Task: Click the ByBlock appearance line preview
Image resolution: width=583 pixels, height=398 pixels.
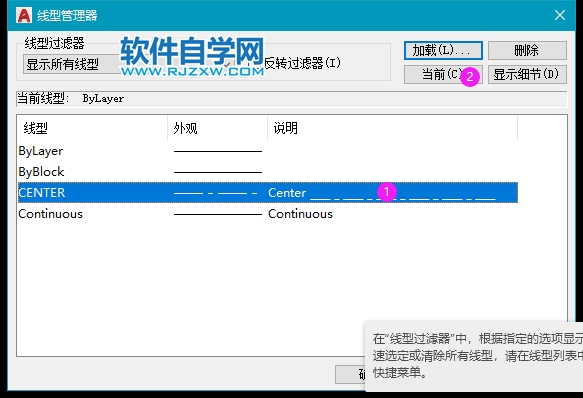Action: point(218,172)
